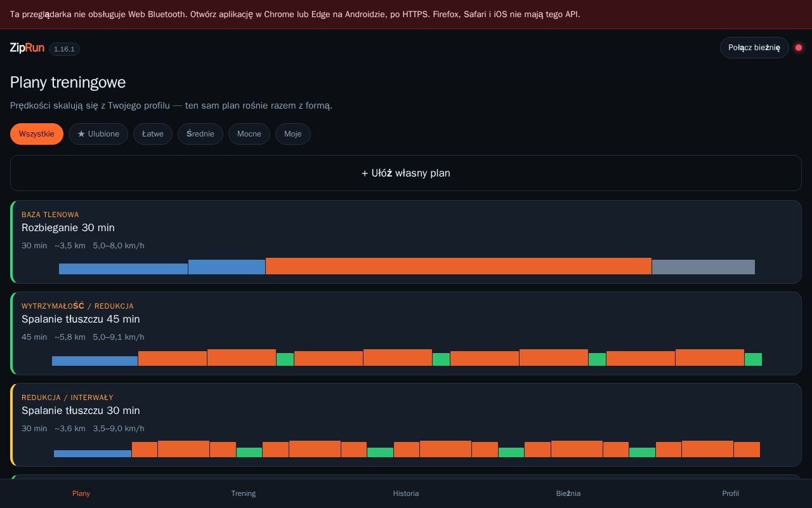Click the Połącz bieżnię button

(754, 48)
